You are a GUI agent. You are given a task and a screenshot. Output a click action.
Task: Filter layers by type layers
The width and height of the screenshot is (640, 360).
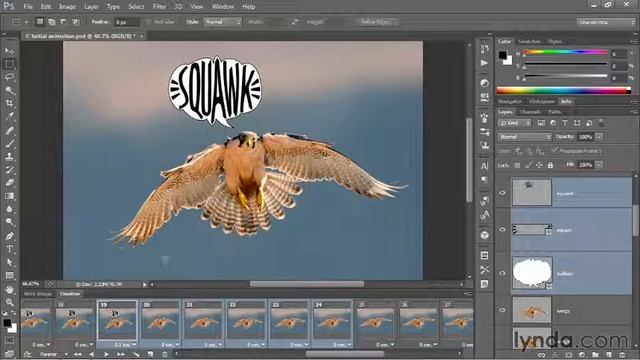click(x=565, y=123)
